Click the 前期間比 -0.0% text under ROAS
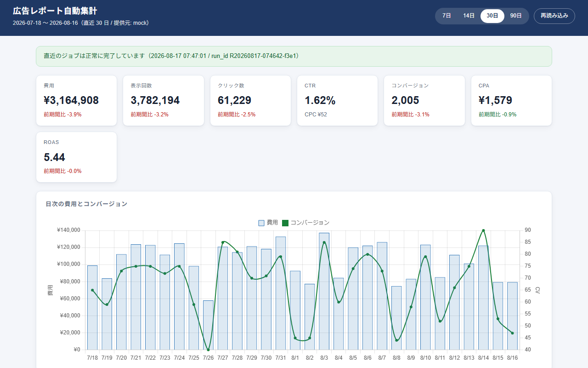 click(62, 171)
